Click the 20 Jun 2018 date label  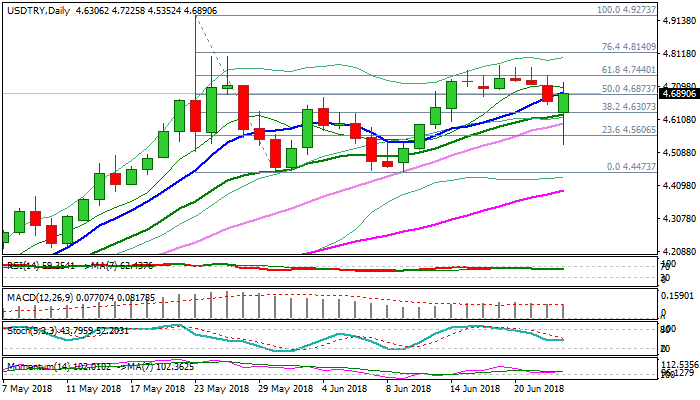[537, 389]
